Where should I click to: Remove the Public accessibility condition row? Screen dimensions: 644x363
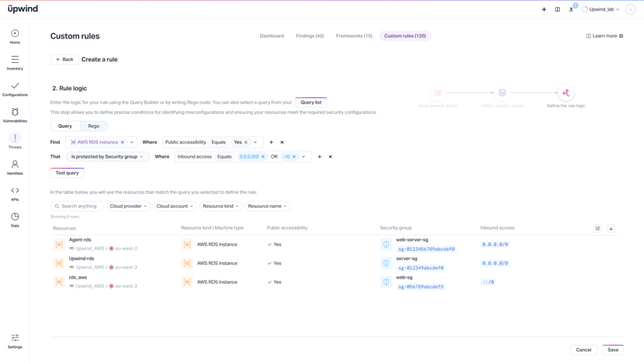282,142
